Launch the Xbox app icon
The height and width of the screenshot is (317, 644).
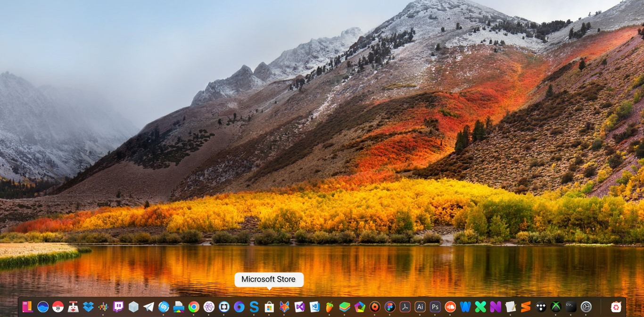[556, 307]
